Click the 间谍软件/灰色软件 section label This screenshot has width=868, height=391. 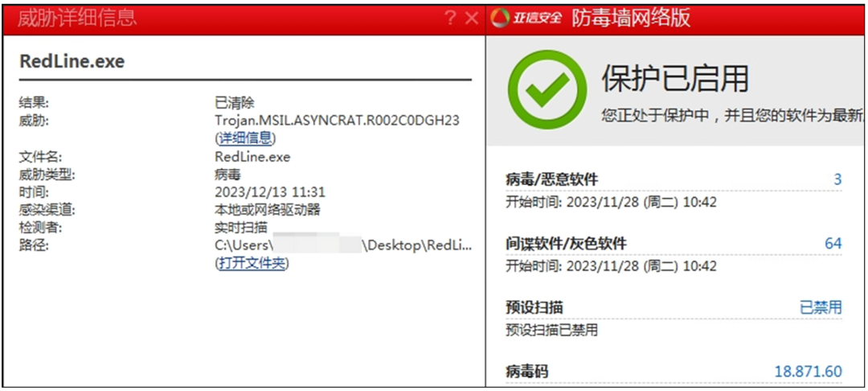[567, 243]
